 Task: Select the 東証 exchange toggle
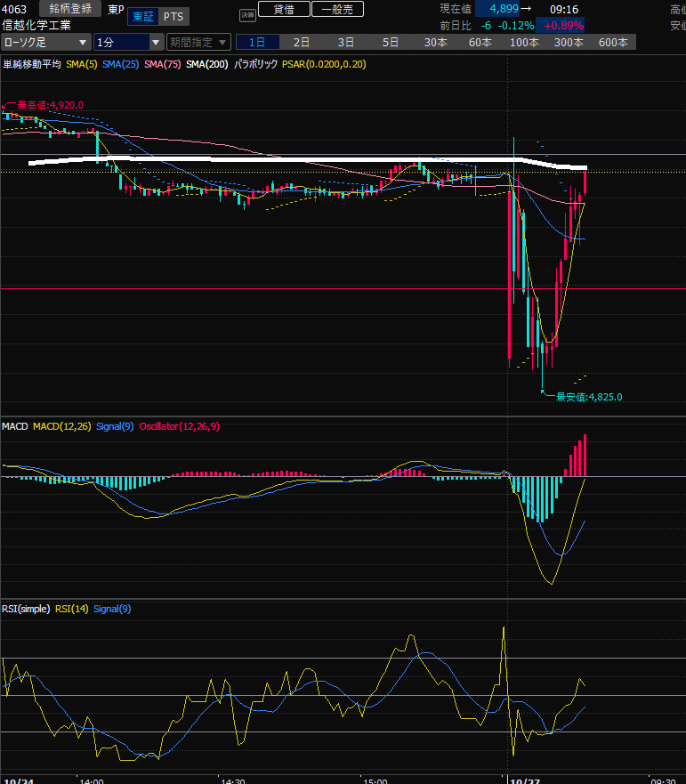pos(141,17)
